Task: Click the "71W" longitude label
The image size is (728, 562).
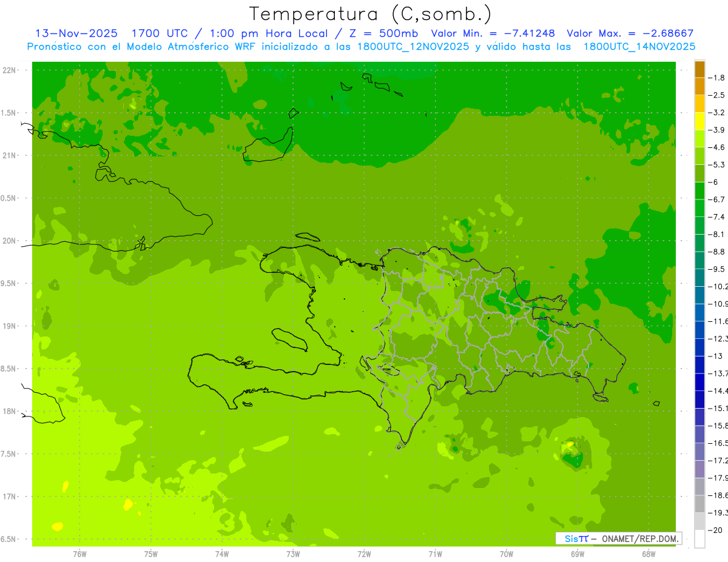Action: [435, 554]
